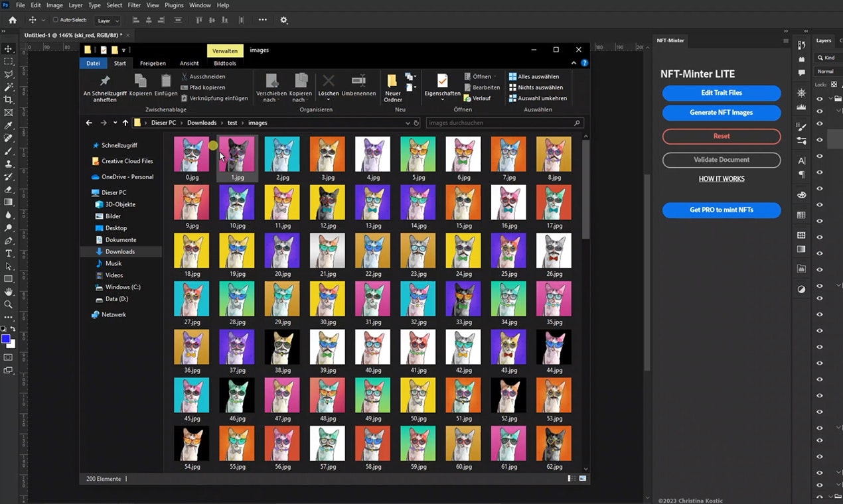Select the Frame tool
This screenshot has width=843, height=504.
[9, 112]
